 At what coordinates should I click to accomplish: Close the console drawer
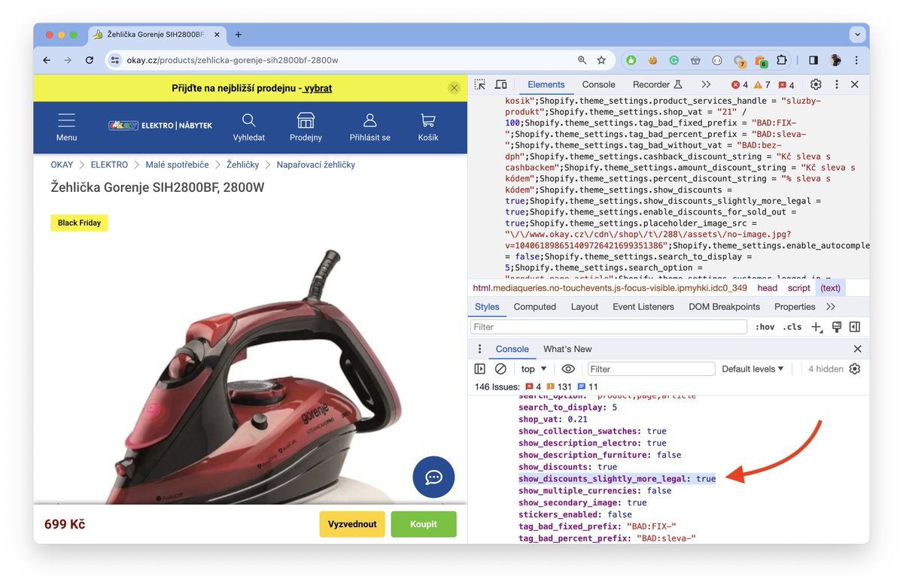[x=857, y=349]
